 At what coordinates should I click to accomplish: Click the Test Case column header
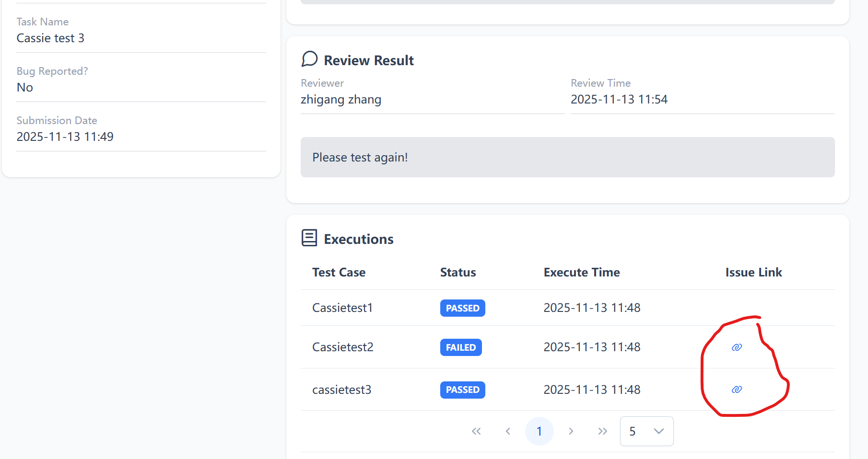339,273
